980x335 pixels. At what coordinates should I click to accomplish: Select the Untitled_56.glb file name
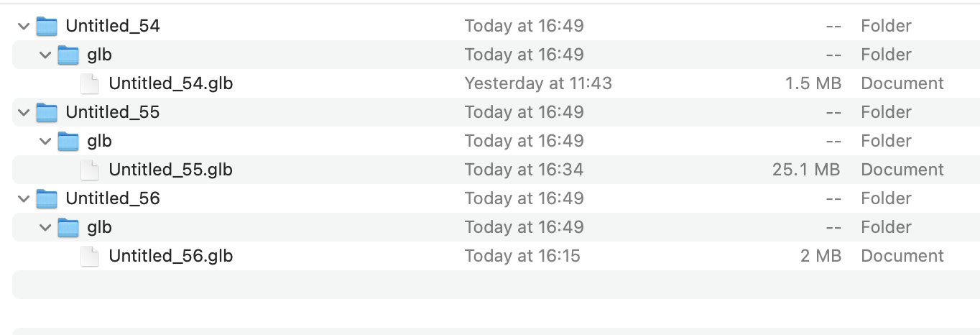click(x=170, y=257)
